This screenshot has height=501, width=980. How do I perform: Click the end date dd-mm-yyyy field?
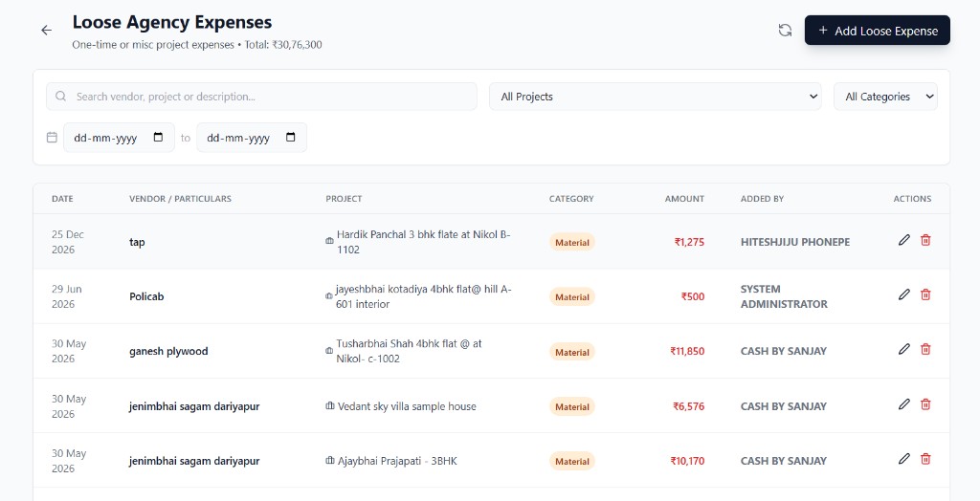coord(252,138)
